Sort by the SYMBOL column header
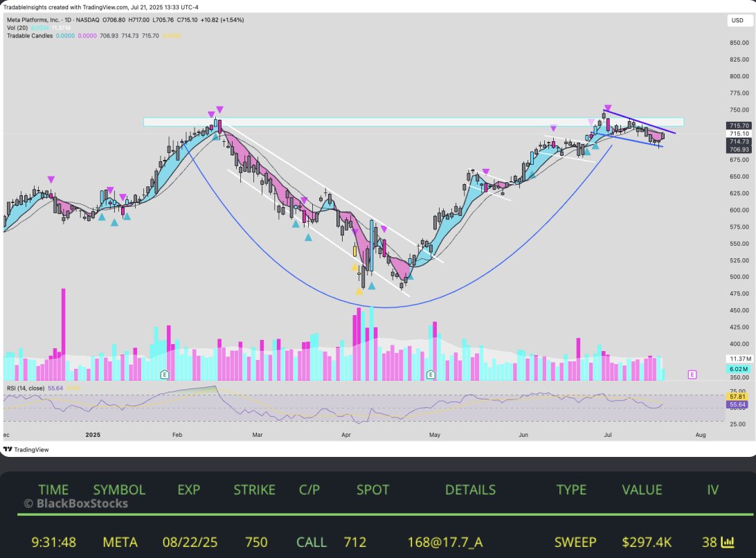The height and width of the screenshot is (558, 756). [119, 489]
